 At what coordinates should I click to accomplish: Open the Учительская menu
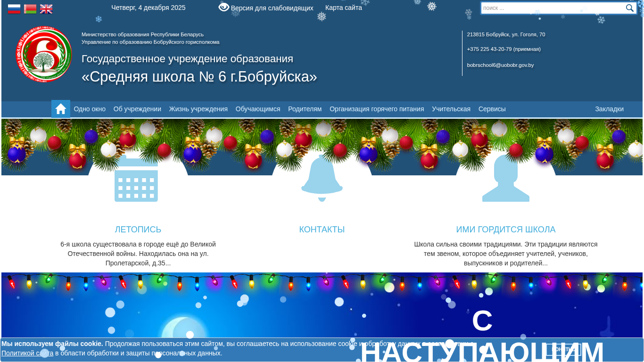pos(451,109)
